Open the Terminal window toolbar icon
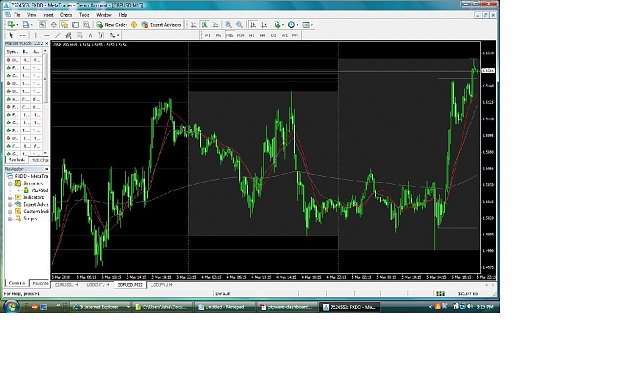 [x=75, y=25]
